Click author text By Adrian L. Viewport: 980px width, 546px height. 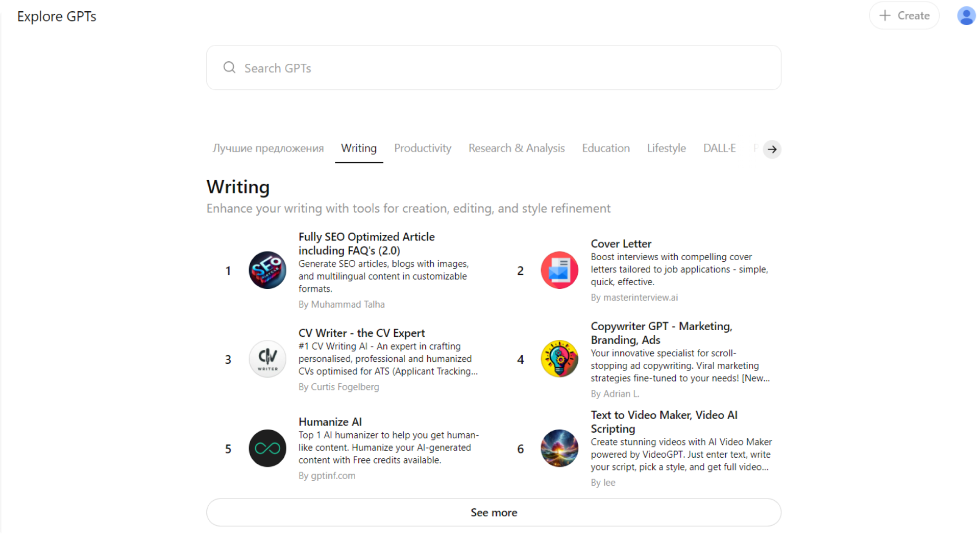615,393
